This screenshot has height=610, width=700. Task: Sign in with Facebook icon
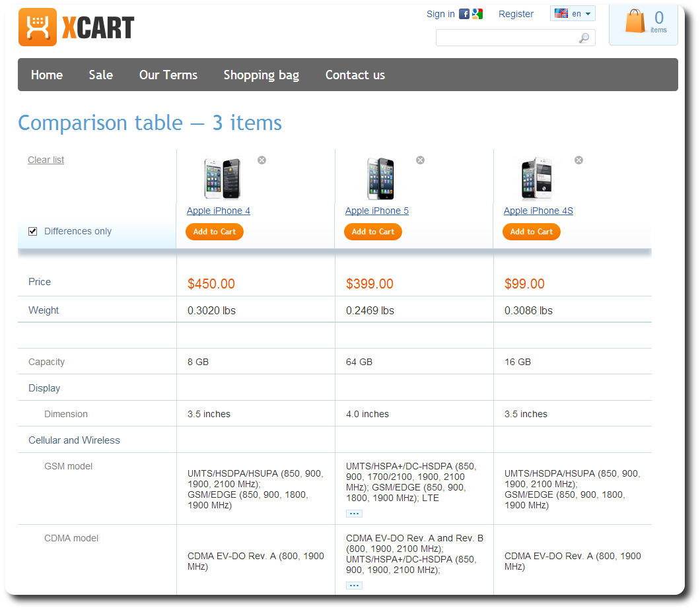pyautogui.click(x=464, y=14)
